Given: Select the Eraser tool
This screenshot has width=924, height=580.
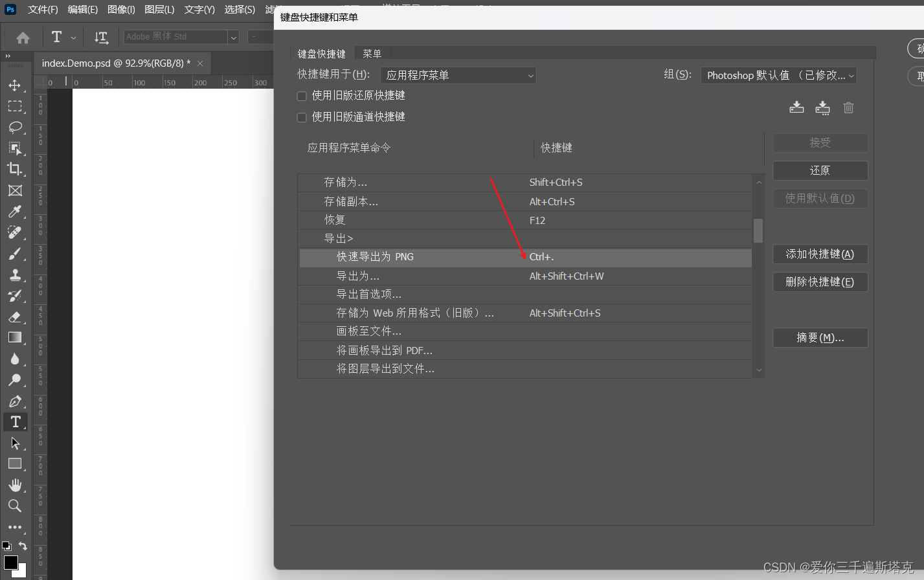Looking at the screenshot, I should [x=15, y=317].
